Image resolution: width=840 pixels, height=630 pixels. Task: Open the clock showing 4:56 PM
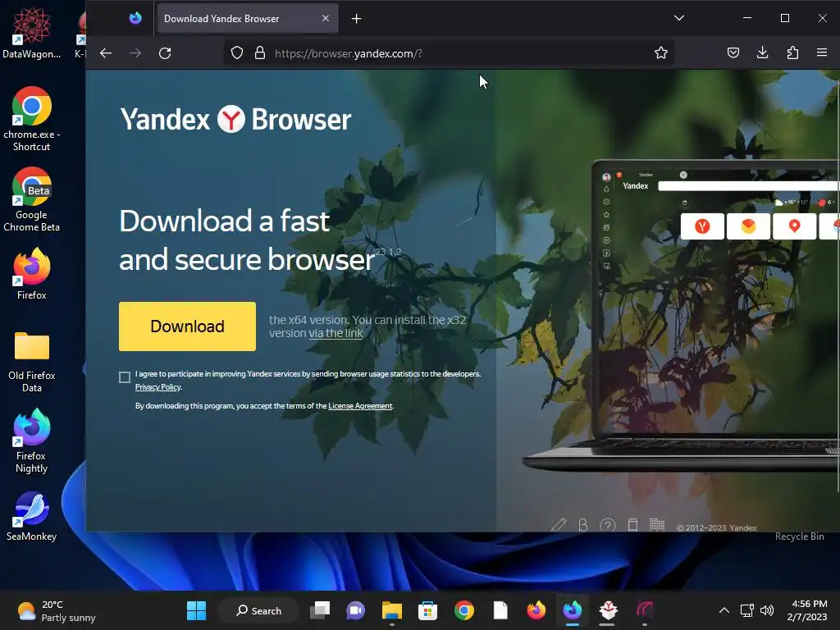coord(807,610)
